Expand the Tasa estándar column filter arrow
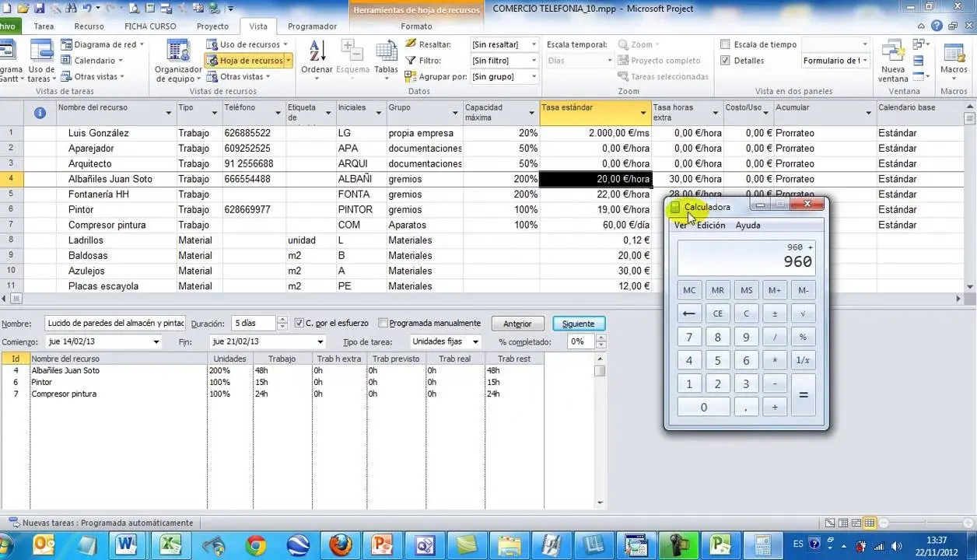The image size is (977, 560). pyautogui.click(x=643, y=114)
